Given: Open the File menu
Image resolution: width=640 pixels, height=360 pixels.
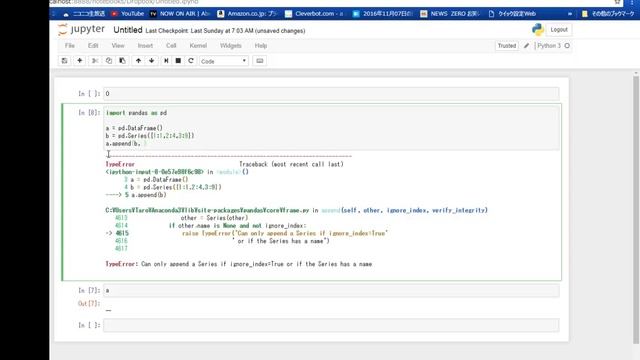Looking at the screenshot, I should pos(70,46).
